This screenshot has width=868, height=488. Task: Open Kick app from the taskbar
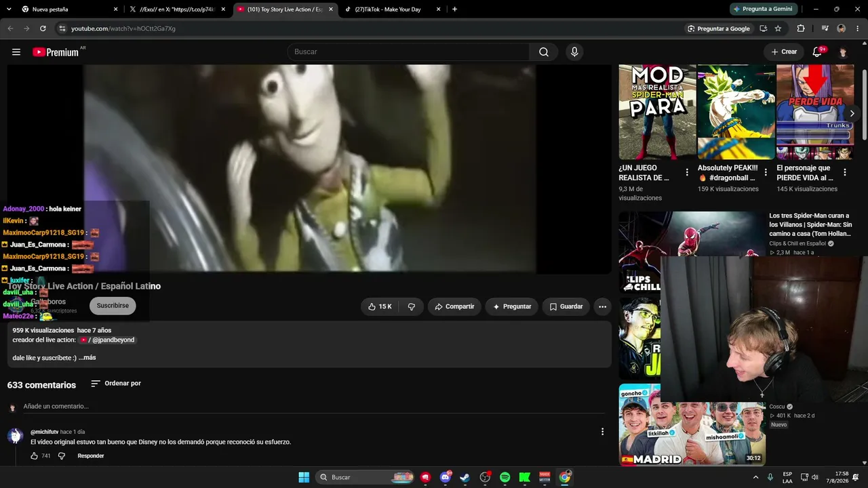coord(524,477)
